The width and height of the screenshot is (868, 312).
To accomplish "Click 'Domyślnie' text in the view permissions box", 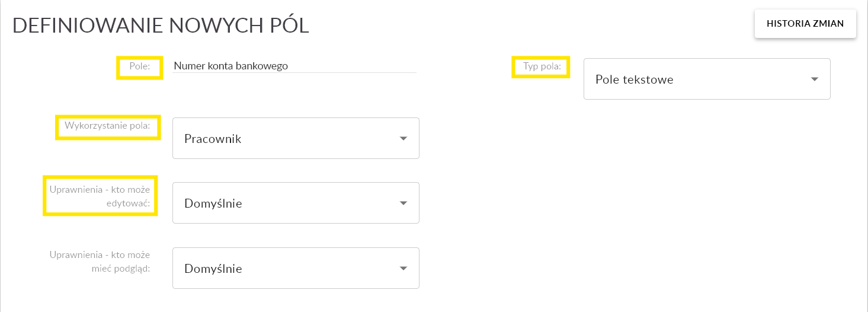I will [213, 269].
